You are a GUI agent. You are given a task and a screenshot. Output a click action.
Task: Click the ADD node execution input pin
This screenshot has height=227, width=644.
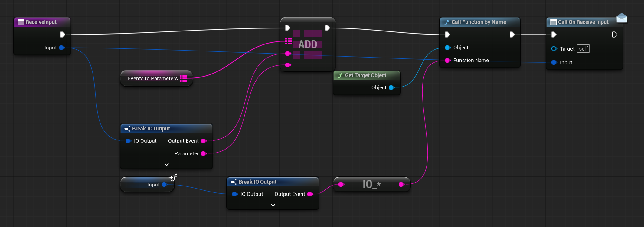pyautogui.click(x=288, y=28)
